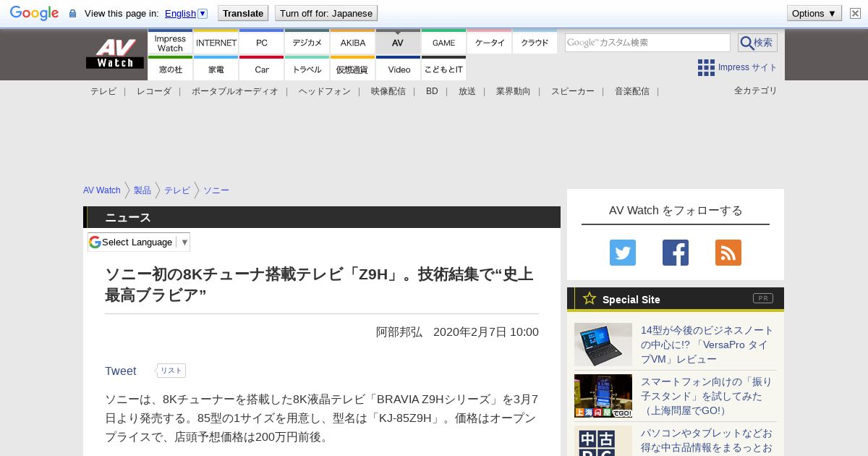The width and height of the screenshot is (868, 456).
Task: Open スマートフォン向け振り子スタンド article link
Action: pyautogui.click(x=707, y=396)
